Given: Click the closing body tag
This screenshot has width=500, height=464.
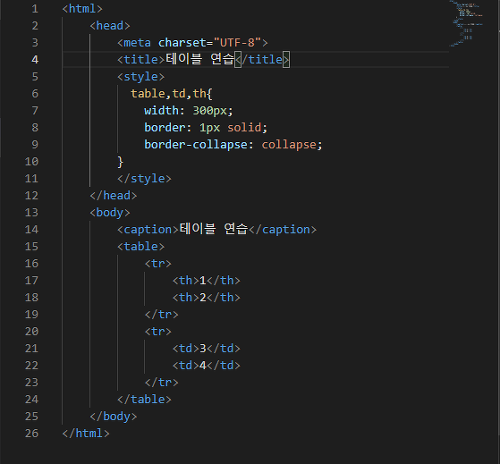Looking at the screenshot, I should tap(113, 417).
